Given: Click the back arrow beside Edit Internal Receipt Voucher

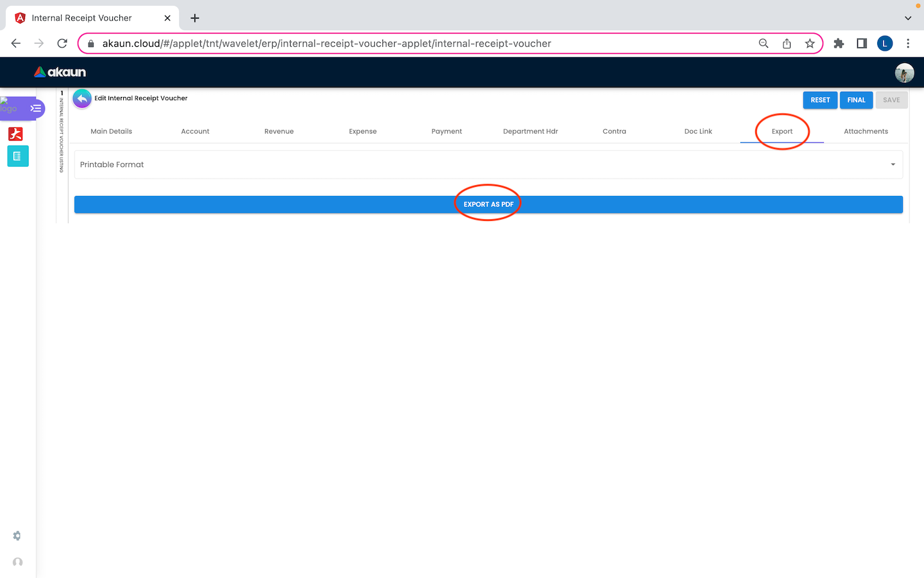Looking at the screenshot, I should [x=82, y=99].
